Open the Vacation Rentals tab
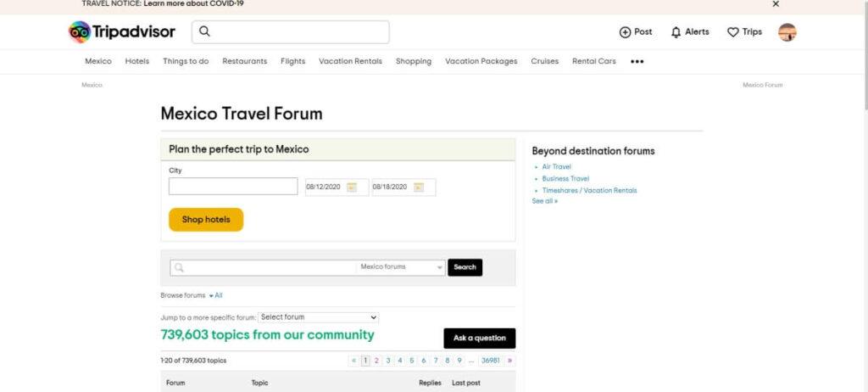868x392 pixels. point(350,62)
